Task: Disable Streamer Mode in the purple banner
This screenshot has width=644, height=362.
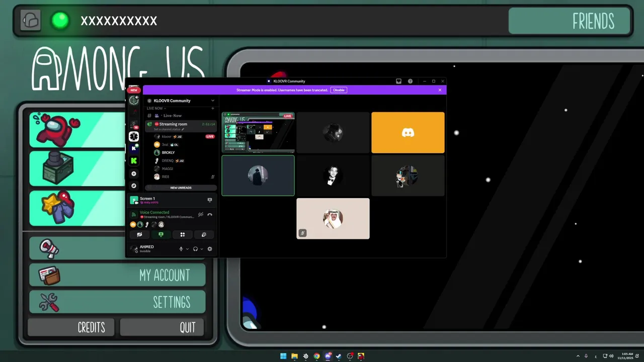Action: tap(339, 90)
